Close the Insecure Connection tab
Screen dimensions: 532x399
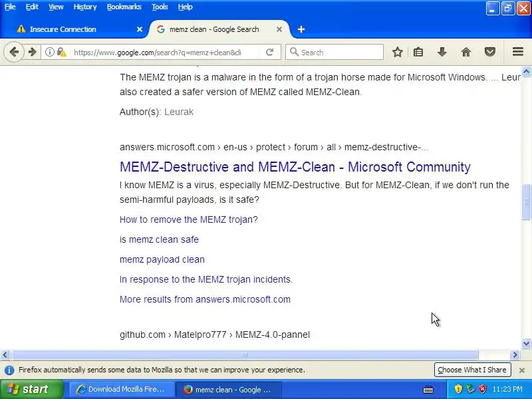[140, 29]
